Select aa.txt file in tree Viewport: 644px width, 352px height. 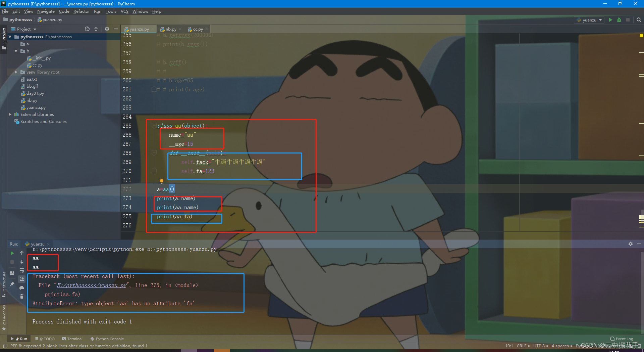coord(29,79)
